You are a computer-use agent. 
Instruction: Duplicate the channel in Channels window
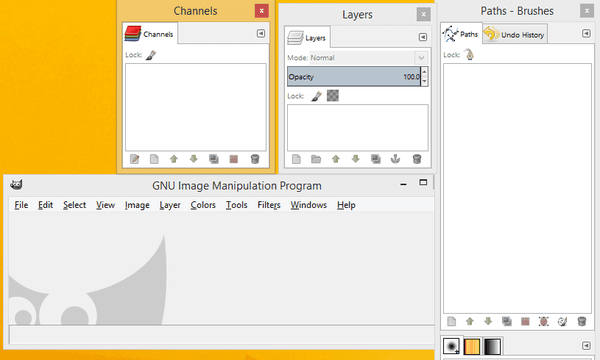pyautogui.click(x=214, y=159)
